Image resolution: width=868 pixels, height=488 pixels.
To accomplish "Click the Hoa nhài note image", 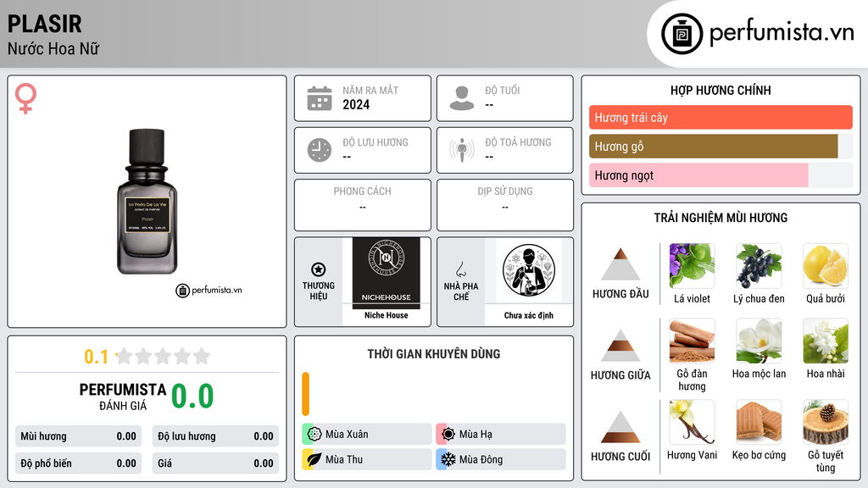I will 826,341.
